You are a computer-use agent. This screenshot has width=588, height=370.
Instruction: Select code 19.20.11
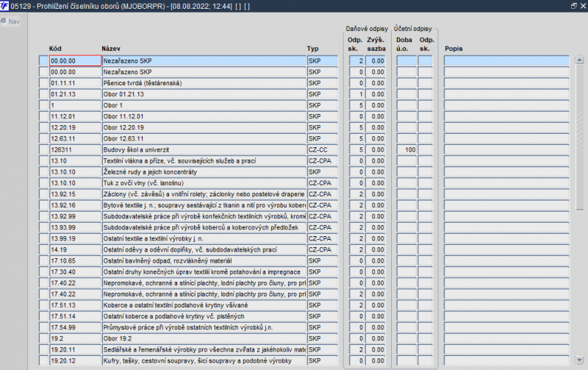75,349
